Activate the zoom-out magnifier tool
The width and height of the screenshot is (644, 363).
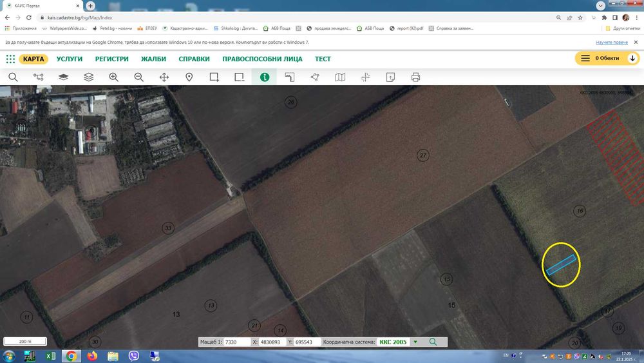pyautogui.click(x=139, y=77)
